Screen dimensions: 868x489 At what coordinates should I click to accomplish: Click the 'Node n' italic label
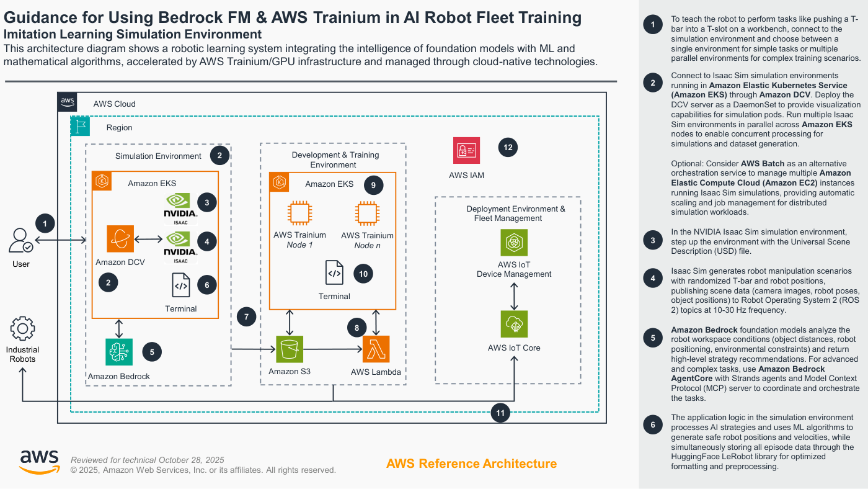click(x=367, y=245)
